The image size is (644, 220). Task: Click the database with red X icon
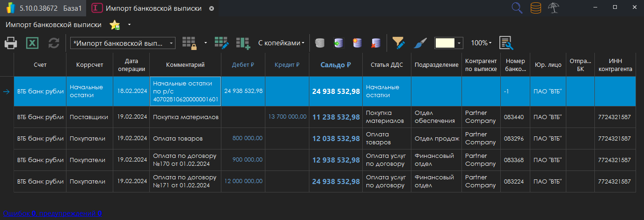375,43
